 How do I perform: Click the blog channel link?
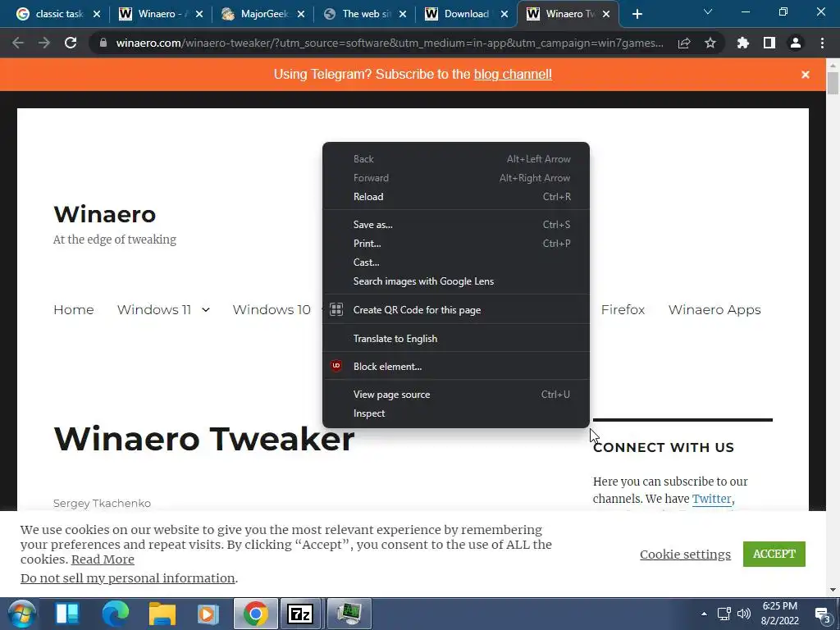513,75
